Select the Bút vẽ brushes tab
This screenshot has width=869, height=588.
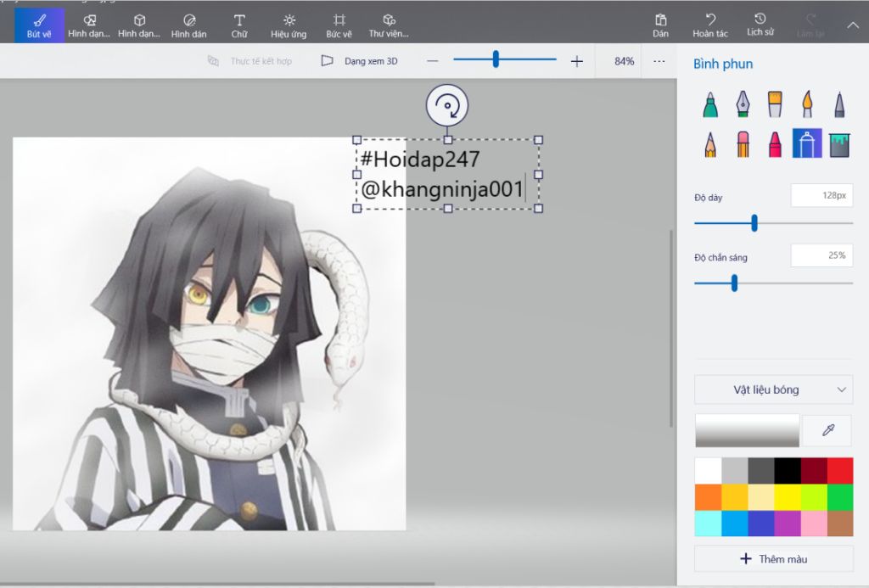point(39,25)
